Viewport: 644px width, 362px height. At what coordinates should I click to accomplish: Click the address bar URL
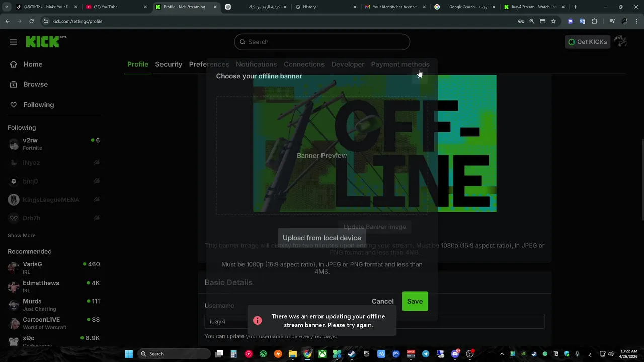pyautogui.click(x=77, y=21)
